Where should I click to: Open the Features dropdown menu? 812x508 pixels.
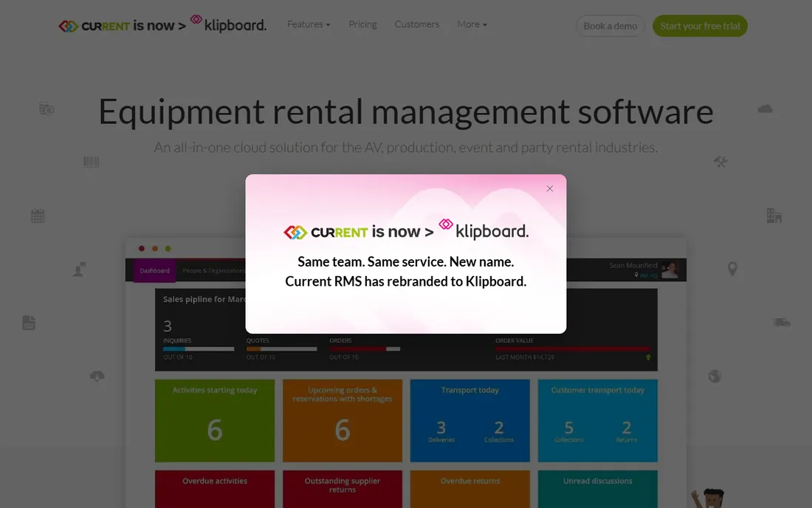pyautogui.click(x=309, y=24)
